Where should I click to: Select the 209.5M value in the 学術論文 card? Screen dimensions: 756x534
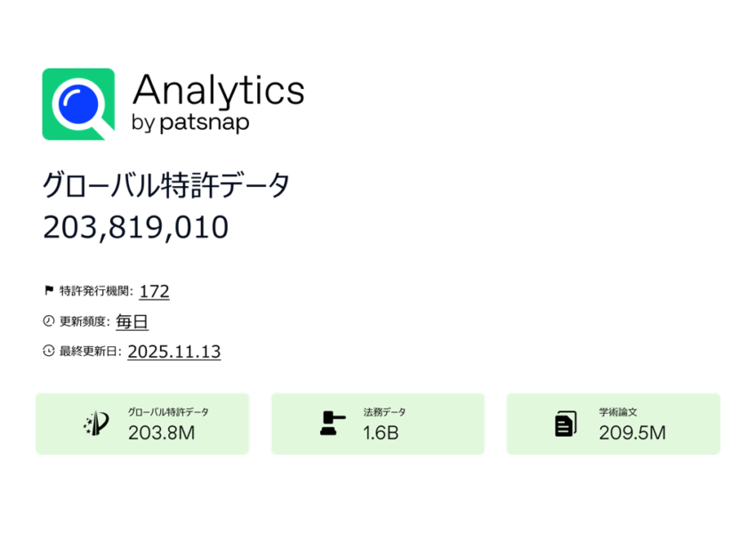pyautogui.click(x=632, y=433)
